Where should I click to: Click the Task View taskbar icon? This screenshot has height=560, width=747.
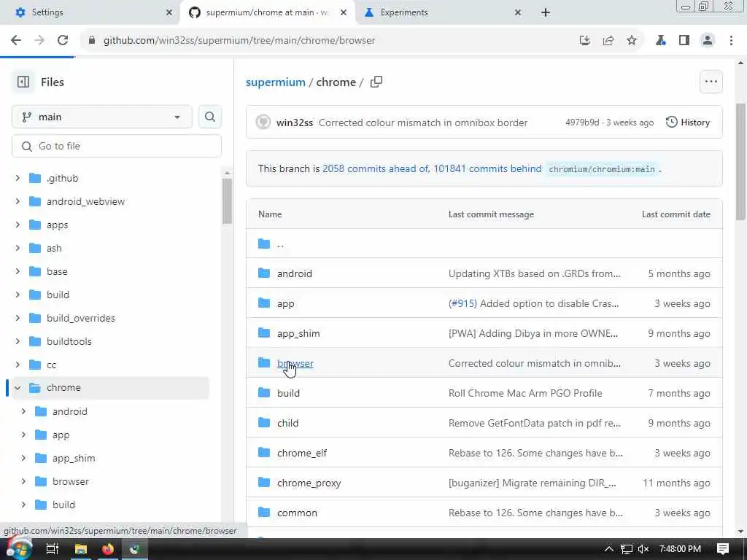click(52, 549)
